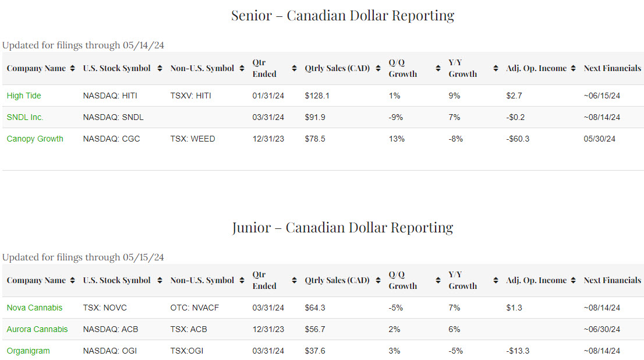Open the Organigram company link
This screenshot has width=644, height=360.
(x=28, y=351)
